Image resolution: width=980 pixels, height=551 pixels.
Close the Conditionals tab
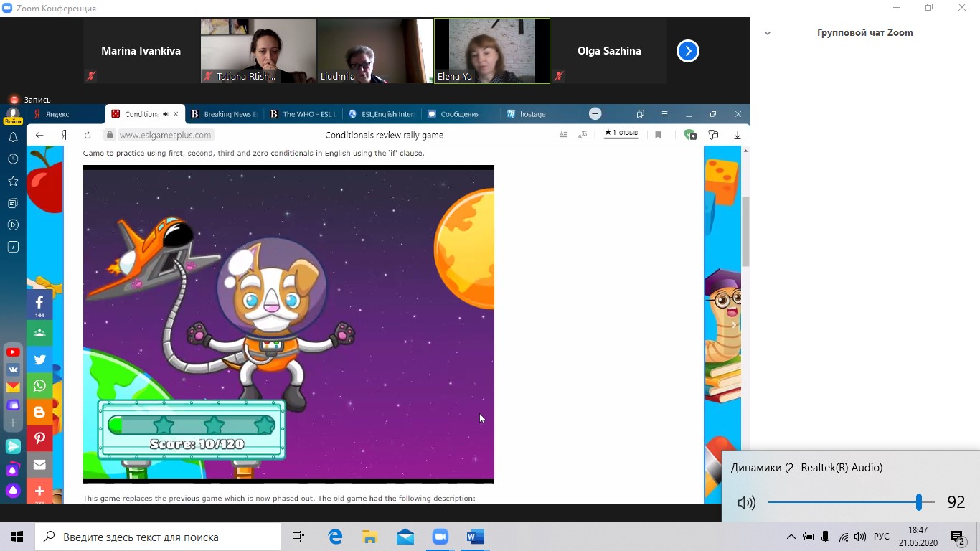point(176,114)
